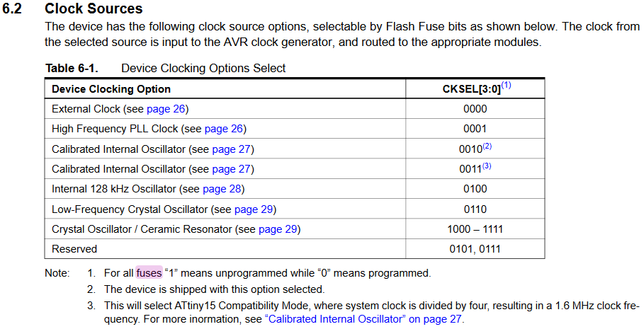The height and width of the screenshot is (329, 644).
Task: Click the "0000" value for External Clock
Action: pos(475,109)
